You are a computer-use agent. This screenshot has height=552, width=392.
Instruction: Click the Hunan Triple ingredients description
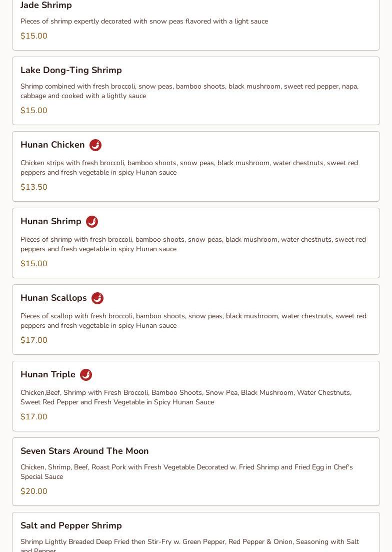pos(186,397)
